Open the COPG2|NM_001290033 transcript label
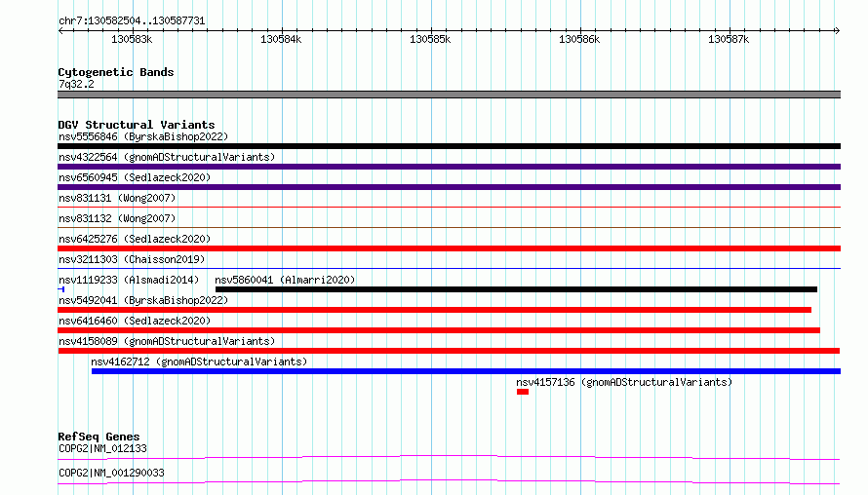Screen dimensions: 868x495 (111, 473)
